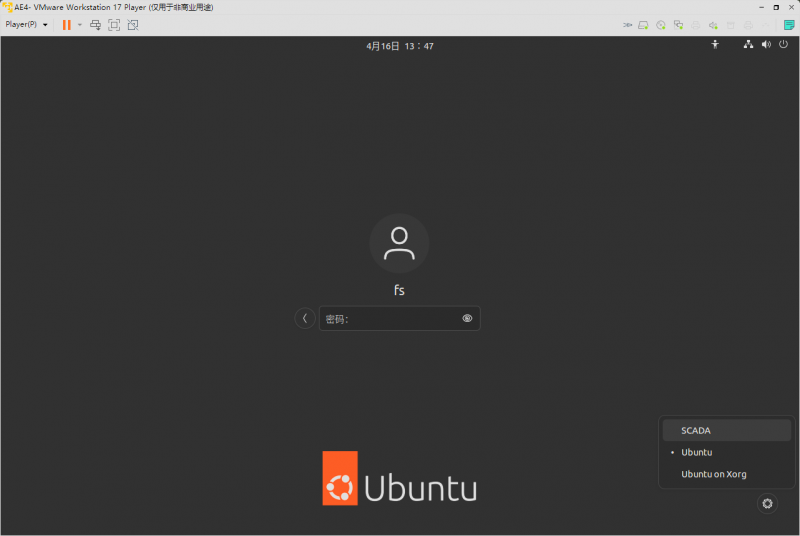Screen dimensions: 800x536
Task: Select Ubuntu session option
Action: [x=697, y=452]
